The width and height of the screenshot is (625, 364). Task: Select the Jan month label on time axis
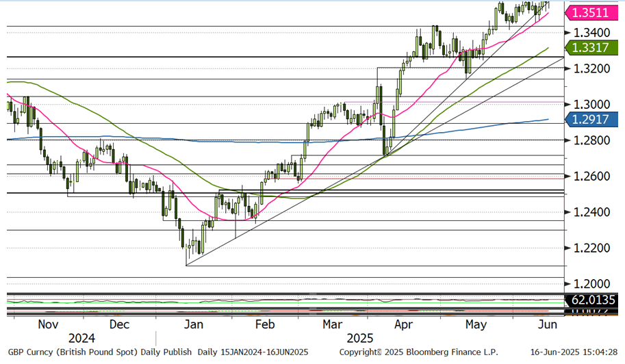pos(193,324)
